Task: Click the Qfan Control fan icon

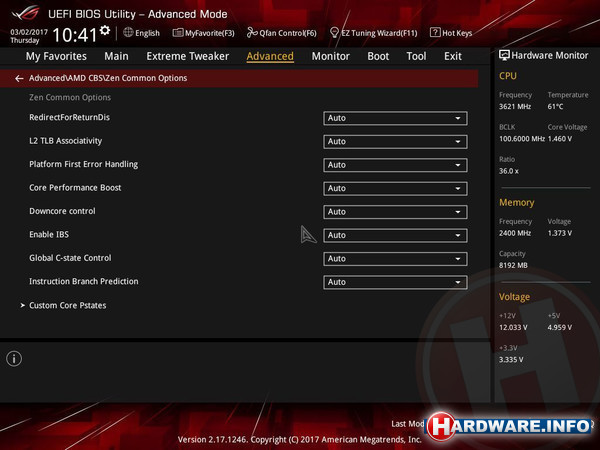Action: pos(252,33)
